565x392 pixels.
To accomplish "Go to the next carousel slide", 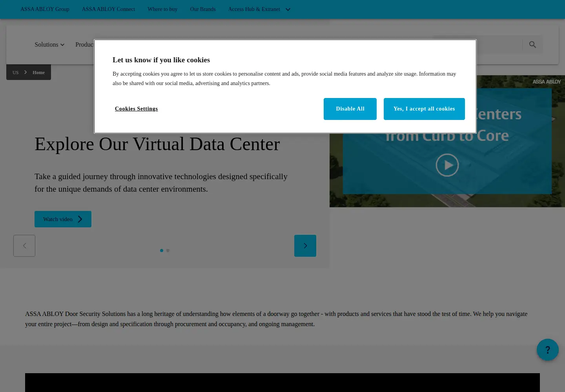I will pyautogui.click(x=305, y=246).
